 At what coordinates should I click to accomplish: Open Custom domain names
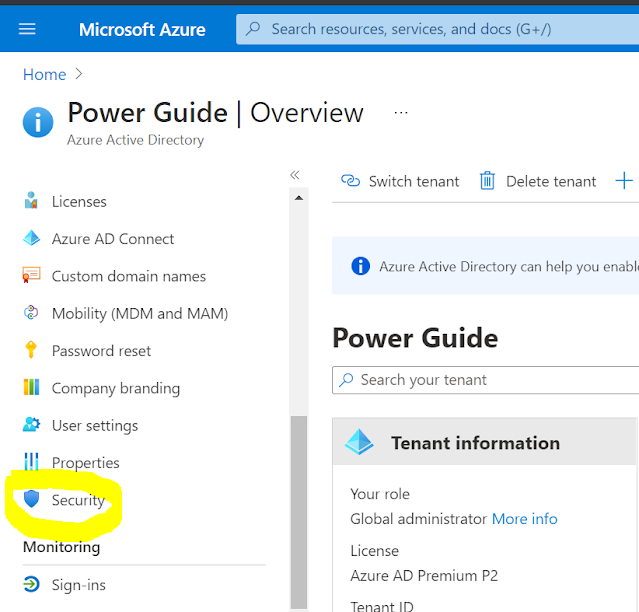point(129,276)
